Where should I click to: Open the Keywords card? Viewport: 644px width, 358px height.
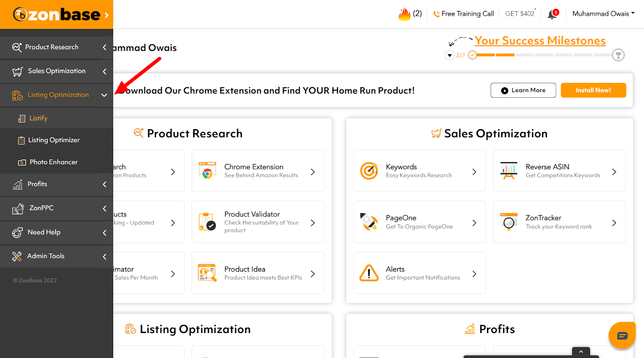[x=419, y=171]
